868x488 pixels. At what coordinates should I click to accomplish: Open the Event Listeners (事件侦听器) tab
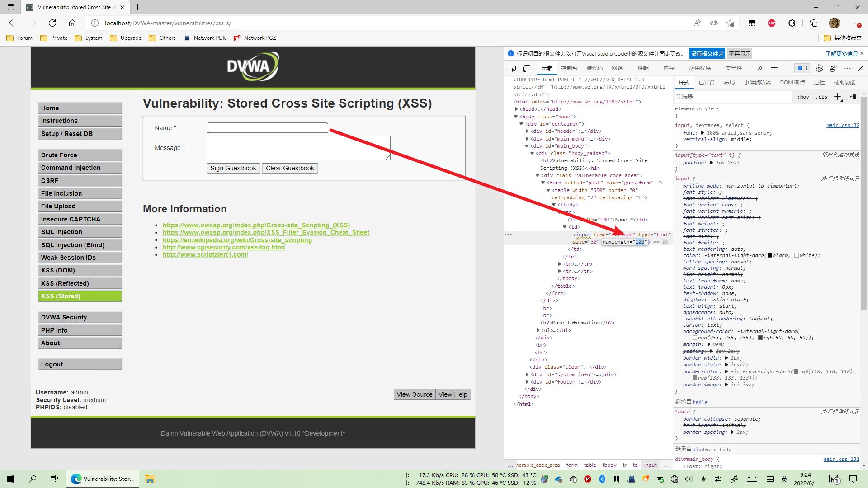pos(757,83)
